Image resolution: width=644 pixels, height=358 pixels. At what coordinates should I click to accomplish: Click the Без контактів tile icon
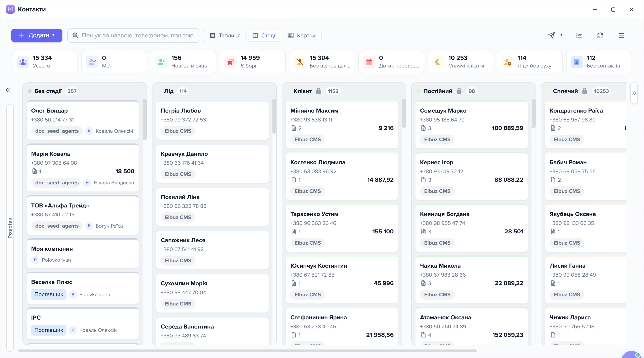click(577, 62)
